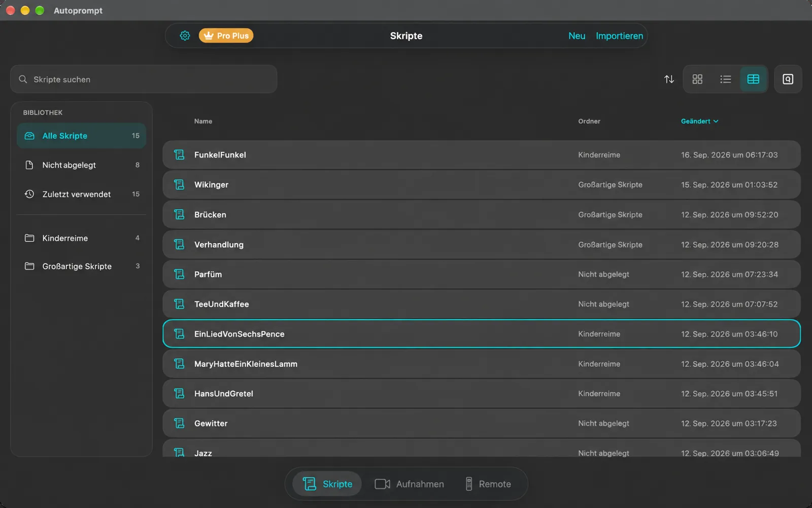
Task: Select Alle Skripte in the library
Action: pyautogui.click(x=81, y=136)
